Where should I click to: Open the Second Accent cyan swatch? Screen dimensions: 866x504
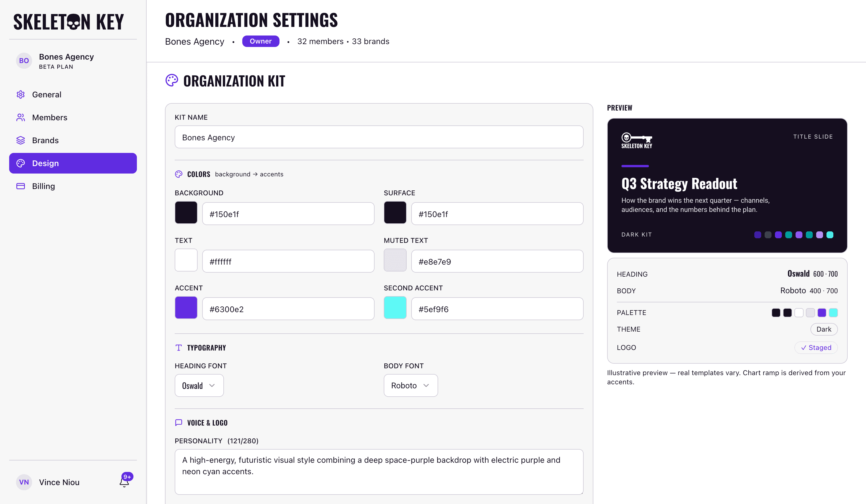395,308
